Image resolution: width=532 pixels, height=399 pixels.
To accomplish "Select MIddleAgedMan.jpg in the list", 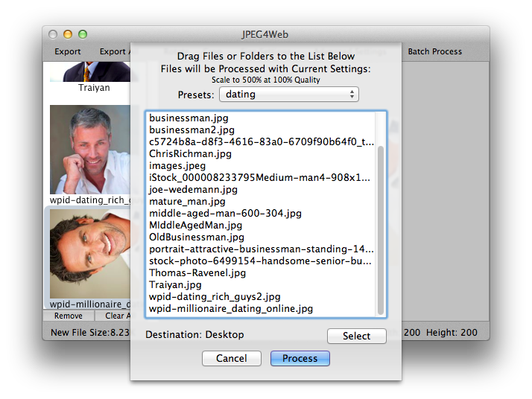I will (x=262, y=225).
